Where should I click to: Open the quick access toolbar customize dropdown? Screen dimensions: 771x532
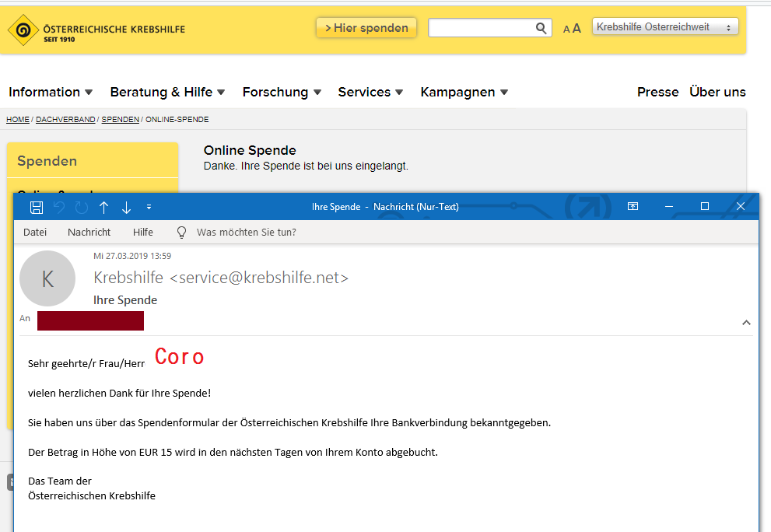pyautogui.click(x=149, y=208)
